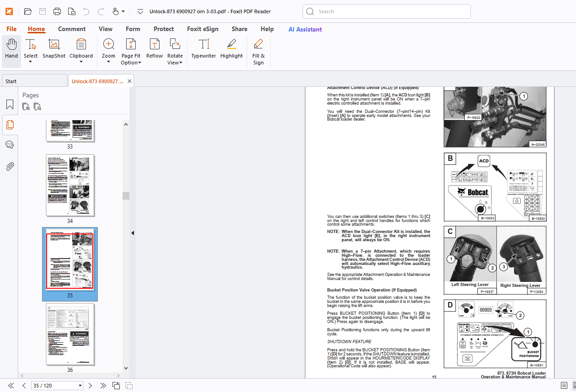Viewport: 576px width, 392px height.
Task: Click the Print icon in title bar
Action: tap(57, 11)
